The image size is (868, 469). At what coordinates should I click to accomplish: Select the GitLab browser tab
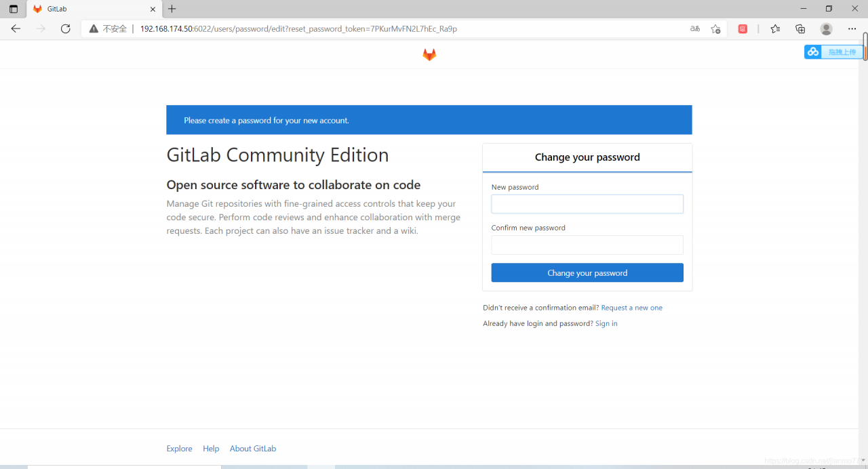point(88,9)
